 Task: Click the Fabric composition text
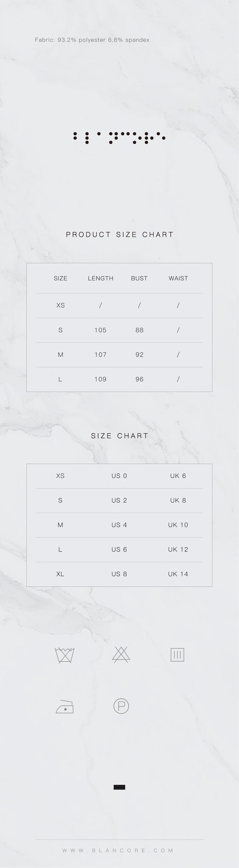coord(92,40)
